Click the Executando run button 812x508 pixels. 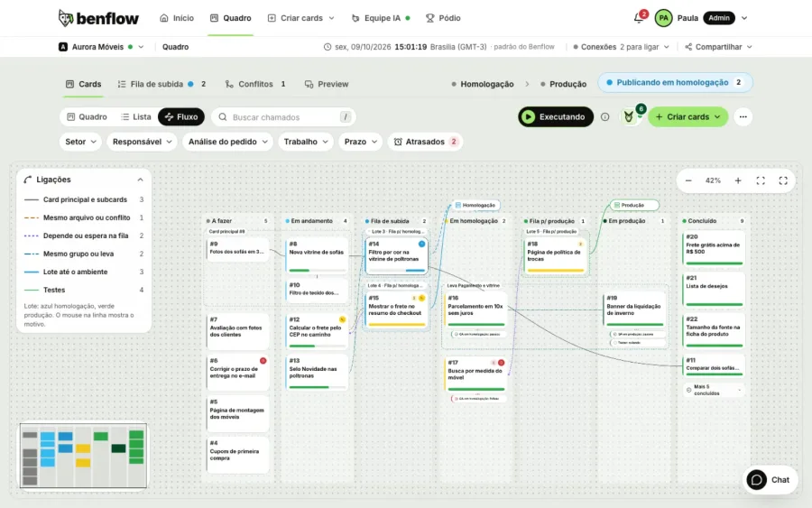tap(556, 117)
